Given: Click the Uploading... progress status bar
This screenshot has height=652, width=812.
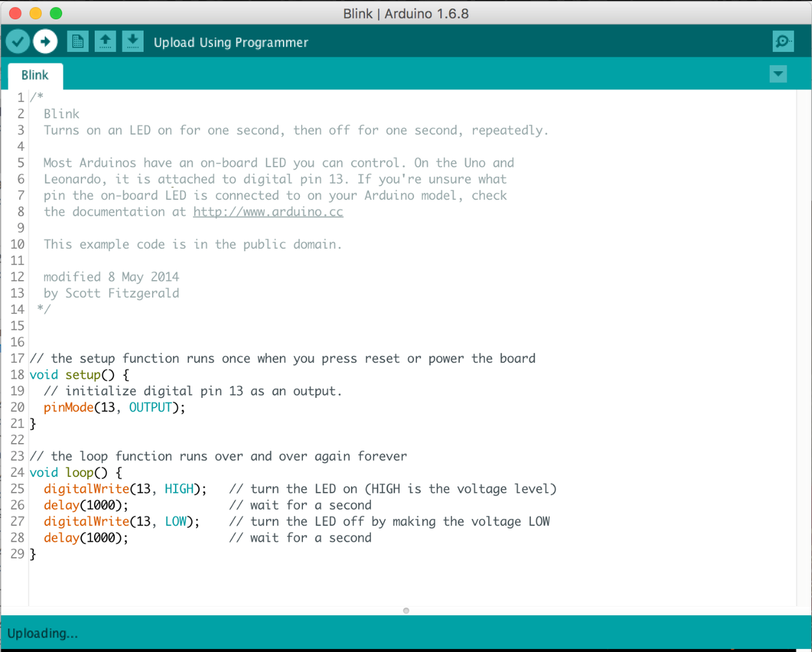Looking at the screenshot, I should pyautogui.click(x=42, y=633).
